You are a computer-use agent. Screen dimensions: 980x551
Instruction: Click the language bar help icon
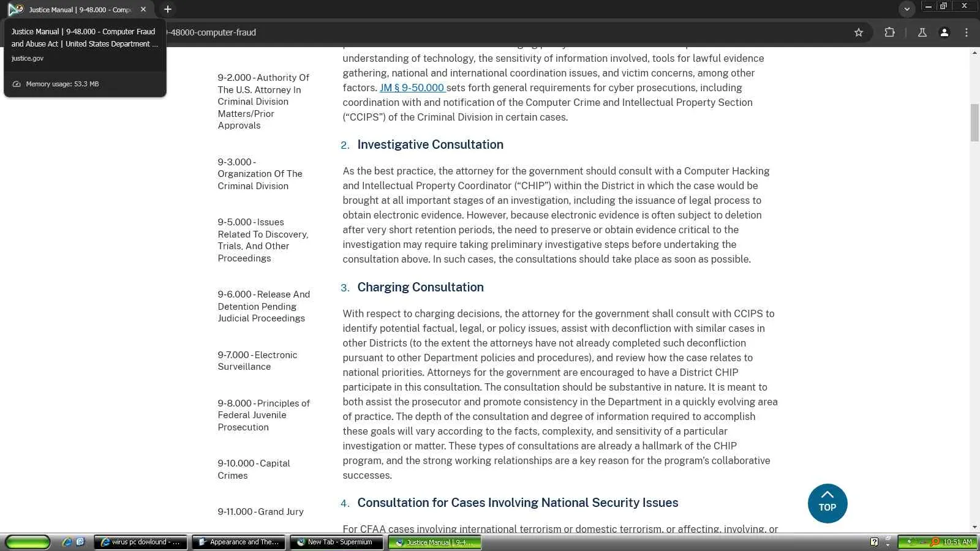[x=874, y=542]
